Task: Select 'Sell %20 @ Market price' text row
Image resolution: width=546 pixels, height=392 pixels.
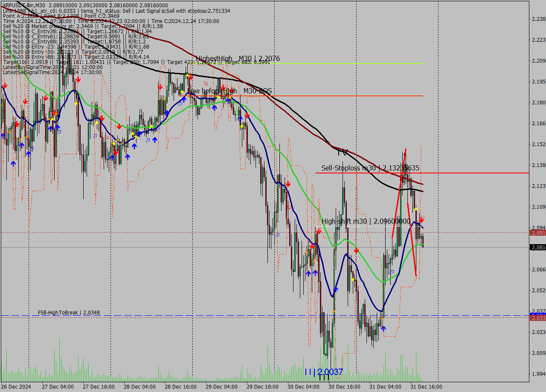Action: click(83, 26)
